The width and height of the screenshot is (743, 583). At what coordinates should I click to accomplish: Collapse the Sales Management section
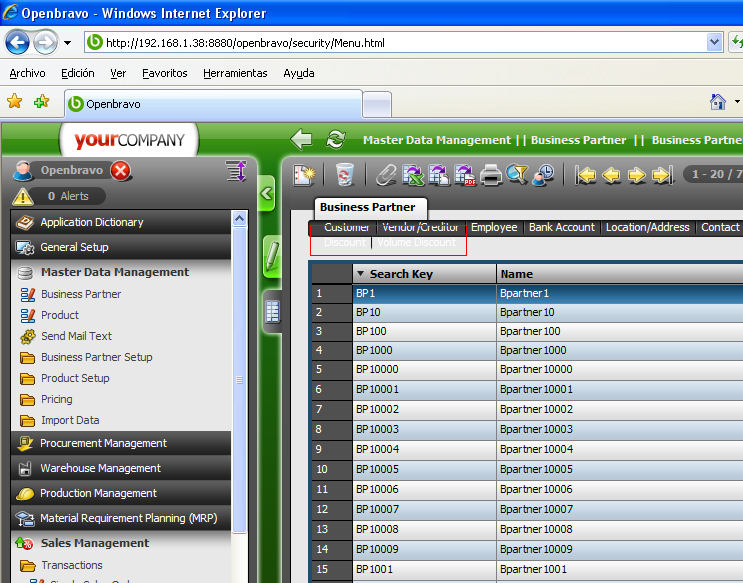point(121,543)
